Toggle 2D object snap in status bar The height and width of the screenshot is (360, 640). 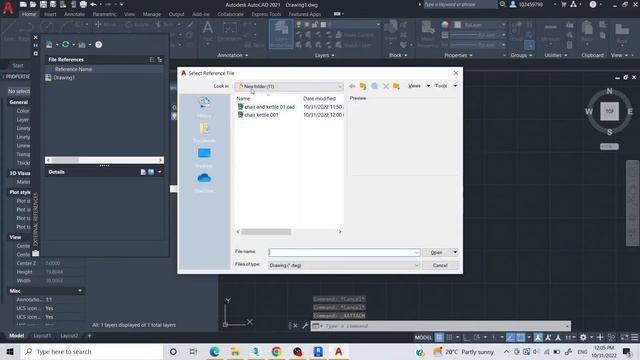520,337
